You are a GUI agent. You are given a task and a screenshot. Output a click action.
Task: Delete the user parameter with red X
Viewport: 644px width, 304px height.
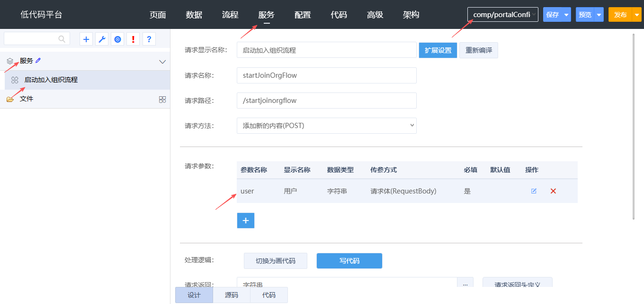coord(553,191)
